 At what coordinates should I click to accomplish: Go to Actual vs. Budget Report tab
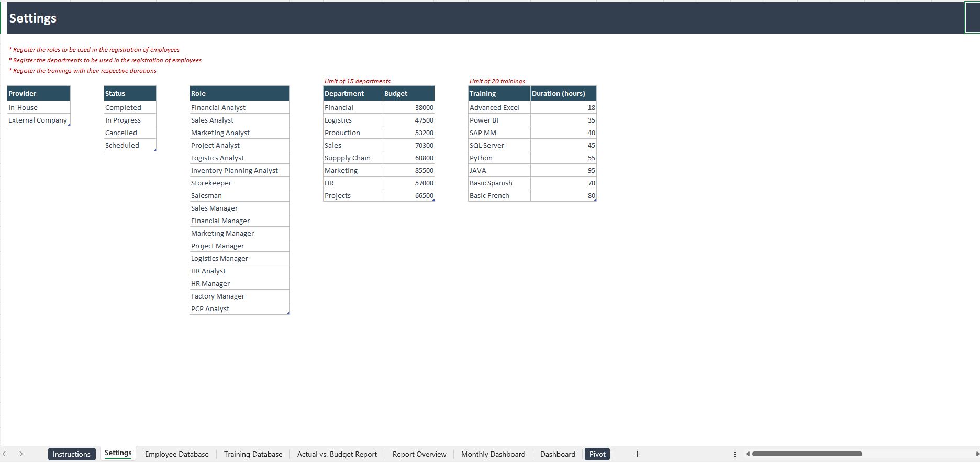coord(337,454)
